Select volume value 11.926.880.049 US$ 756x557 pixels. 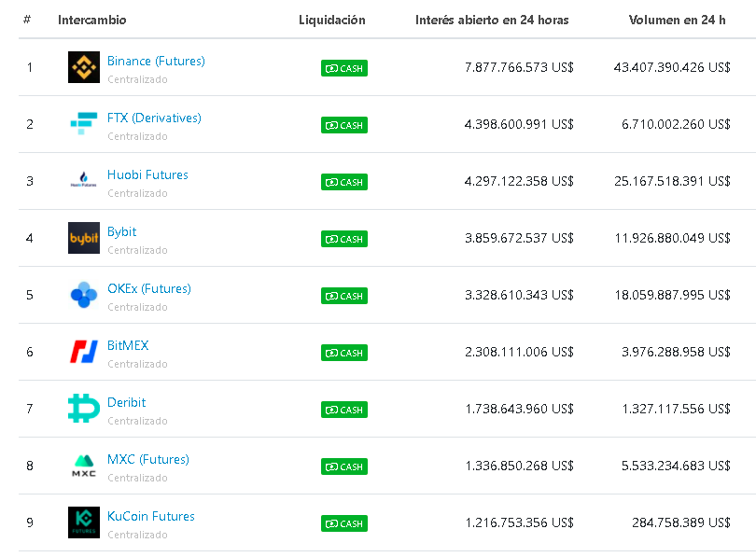tap(673, 238)
